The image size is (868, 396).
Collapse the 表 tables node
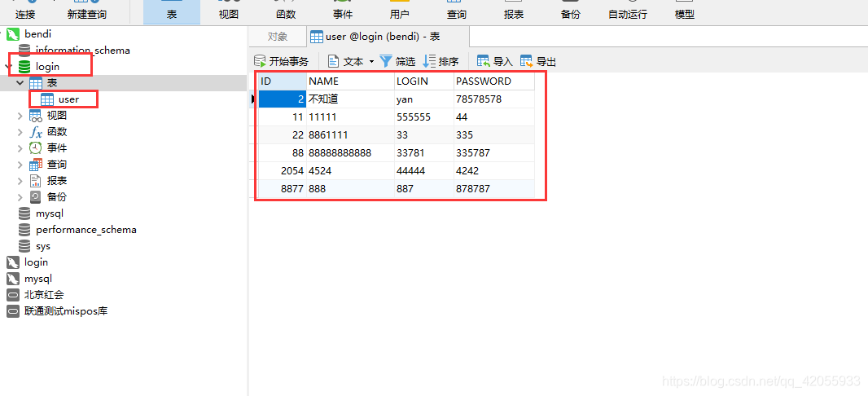pyautogui.click(x=20, y=83)
